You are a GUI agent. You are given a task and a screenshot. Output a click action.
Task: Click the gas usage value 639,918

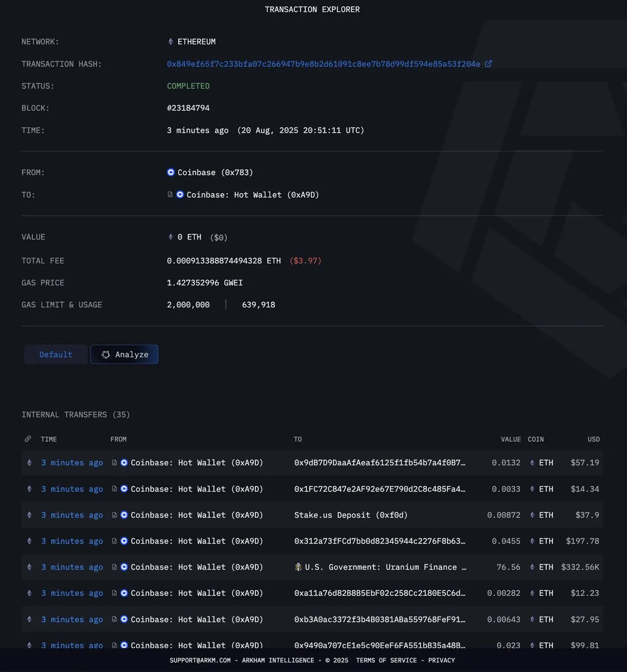tap(258, 305)
